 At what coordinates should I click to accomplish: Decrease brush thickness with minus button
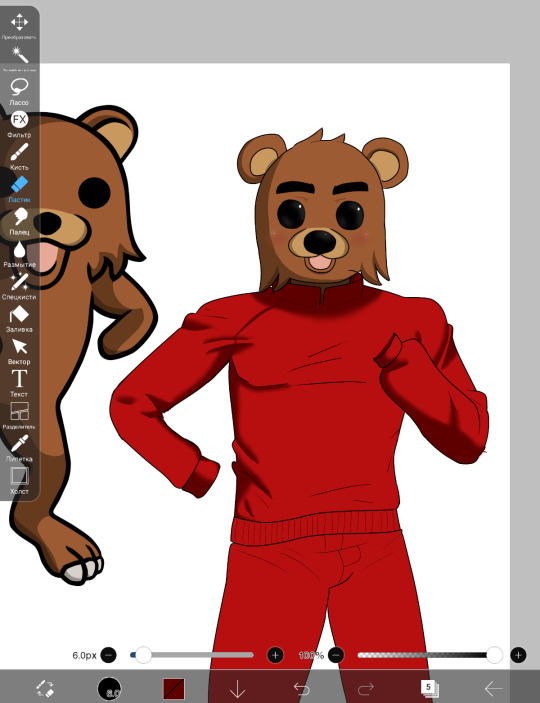coord(109,655)
